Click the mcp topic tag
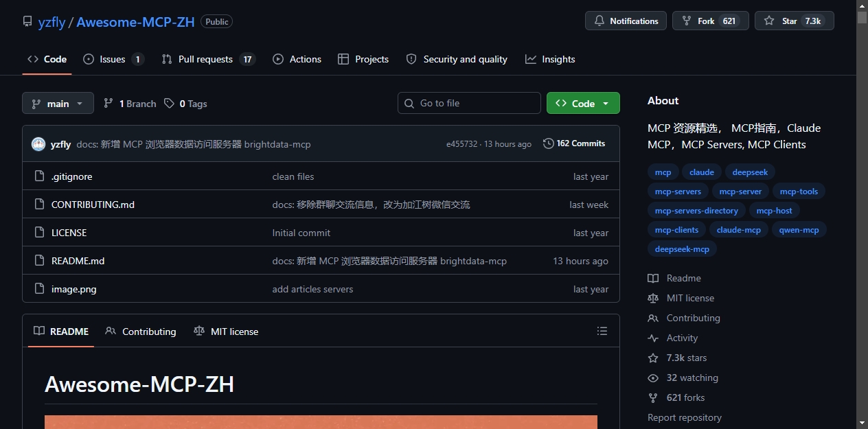 pyautogui.click(x=663, y=172)
